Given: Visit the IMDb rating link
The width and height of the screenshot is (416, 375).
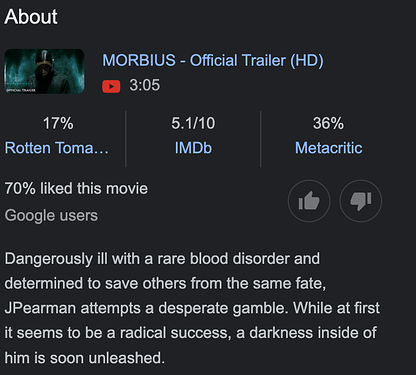Looking at the screenshot, I should coord(193,148).
